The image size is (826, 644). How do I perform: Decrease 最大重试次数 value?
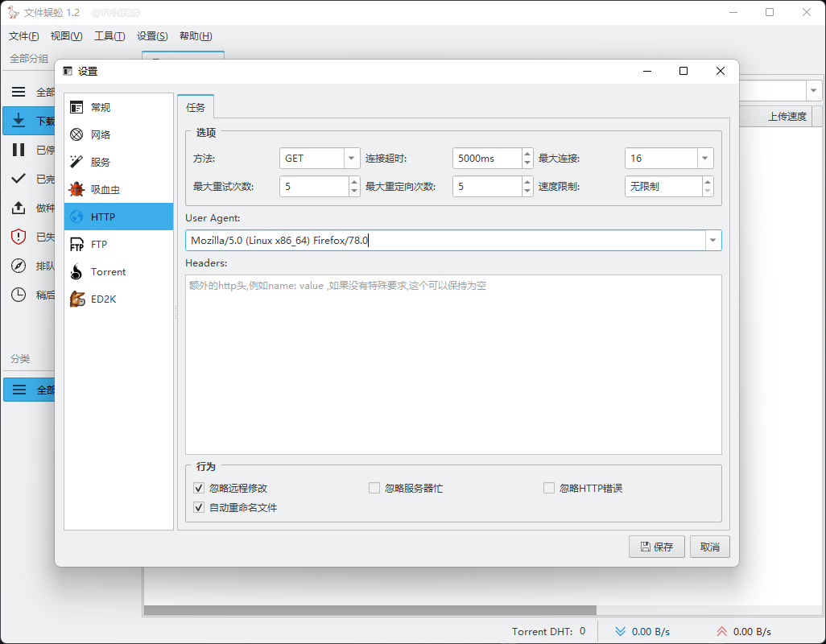(354, 191)
